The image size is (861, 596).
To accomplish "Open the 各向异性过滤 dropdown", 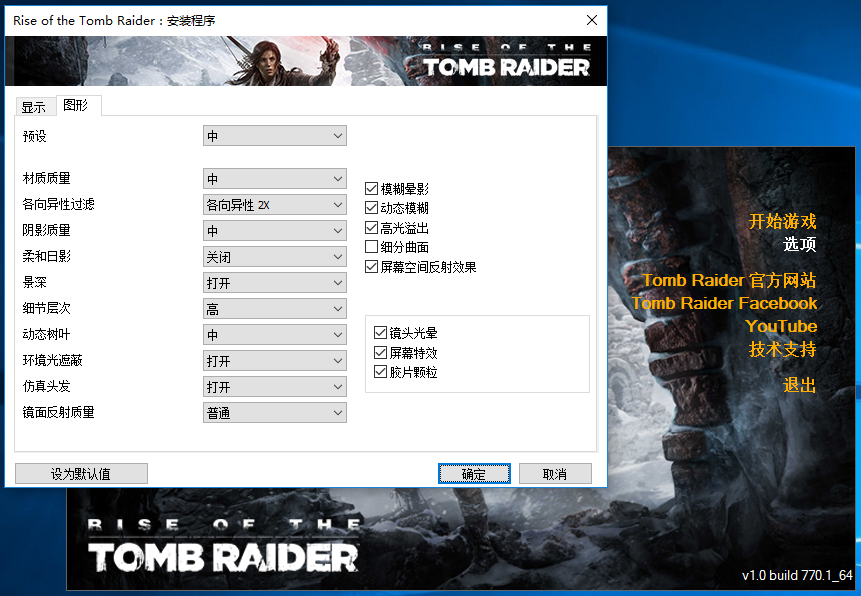I will click(275, 204).
